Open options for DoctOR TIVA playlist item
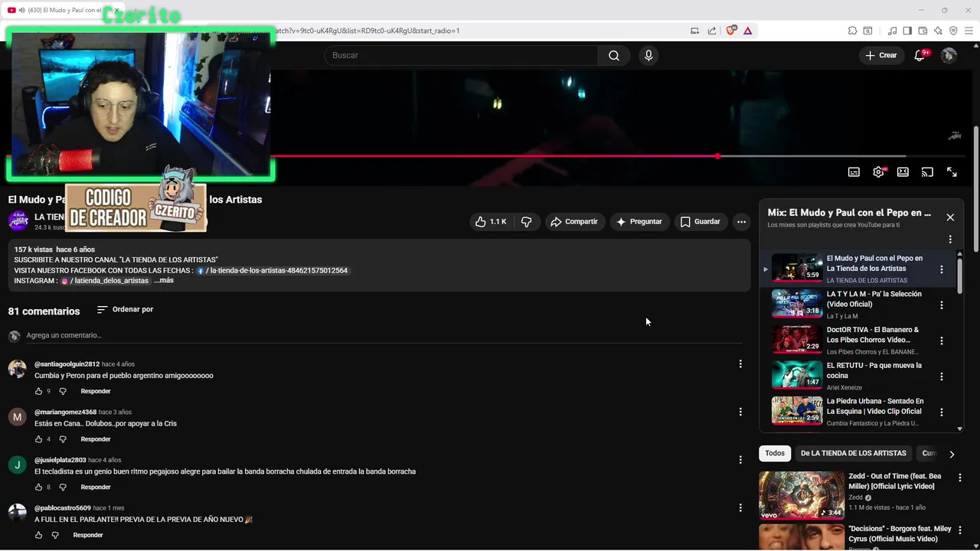Viewport: 980px width, 551px height. (942, 341)
